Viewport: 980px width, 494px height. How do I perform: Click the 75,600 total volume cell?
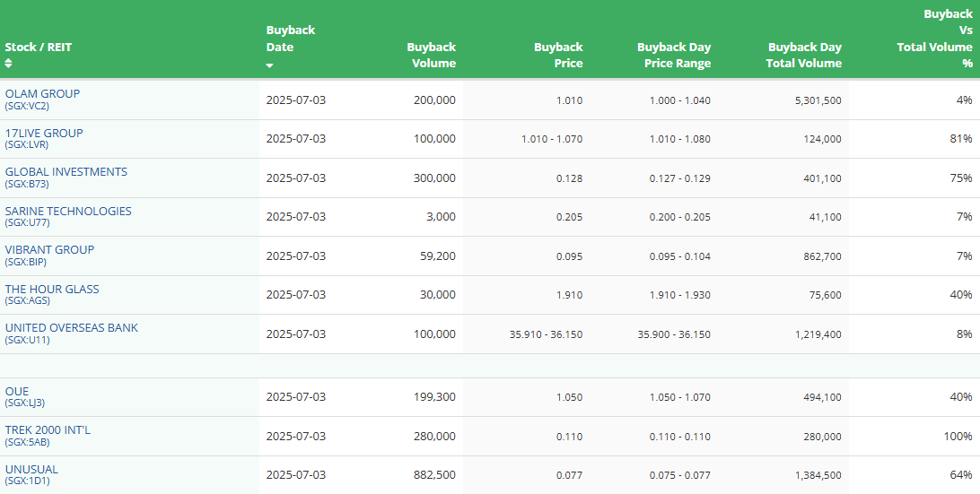click(825, 295)
